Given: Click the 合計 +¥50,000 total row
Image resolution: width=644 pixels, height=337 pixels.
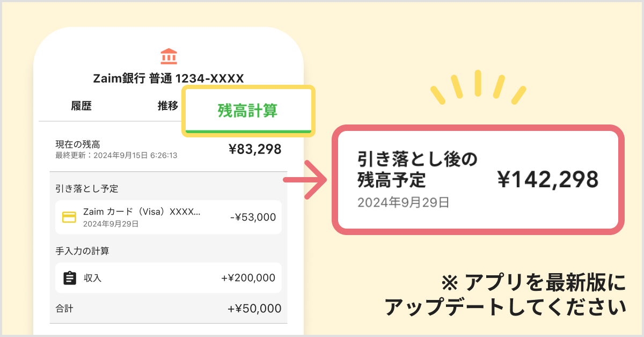Looking at the screenshot, I should [169, 309].
